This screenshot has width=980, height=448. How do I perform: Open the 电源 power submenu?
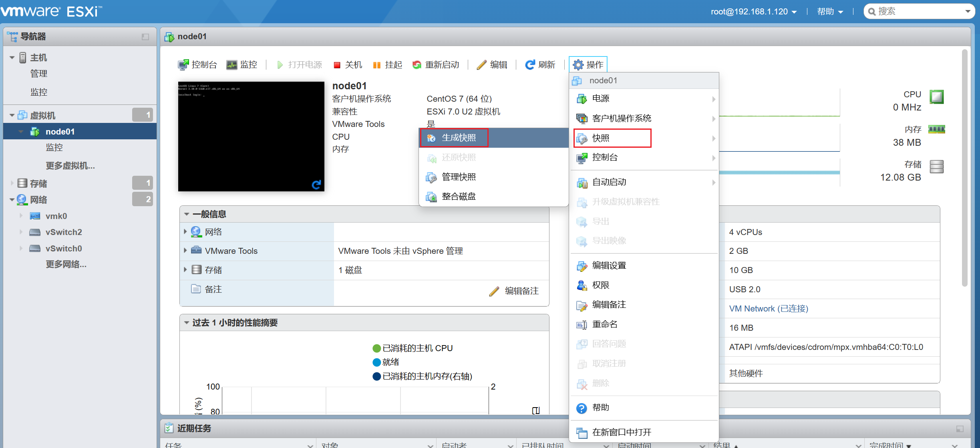tap(644, 98)
